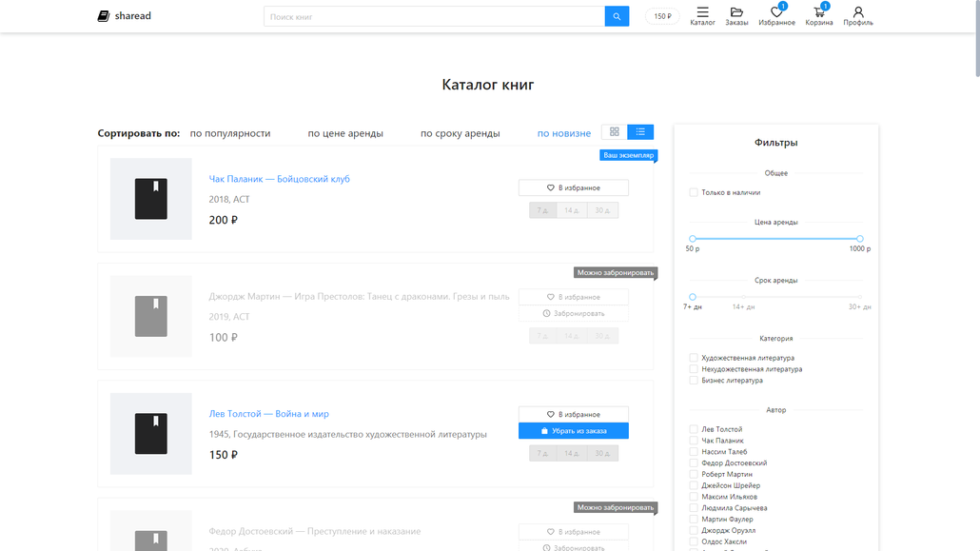Screen dimensions: 980x551
Task: Click the Заказы folder icon
Action: click(x=736, y=12)
